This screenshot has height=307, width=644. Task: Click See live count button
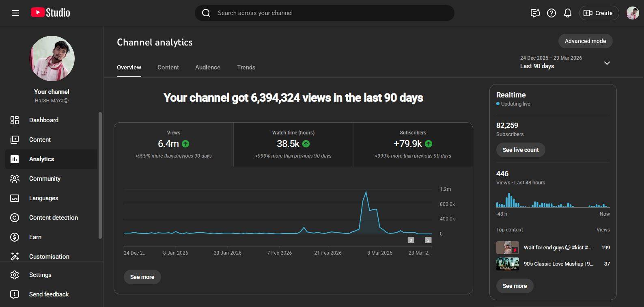click(x=520, y=150)
